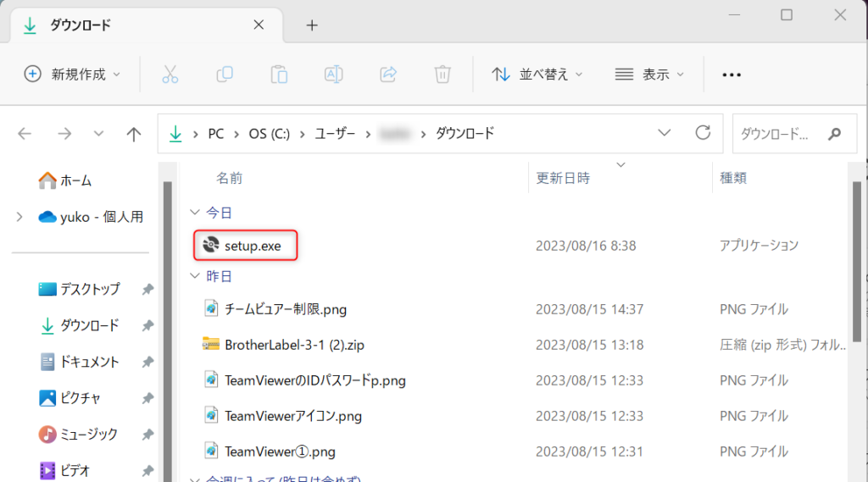Click the Share icon in toolbar
868x482 pixels.
click(388, 75)
